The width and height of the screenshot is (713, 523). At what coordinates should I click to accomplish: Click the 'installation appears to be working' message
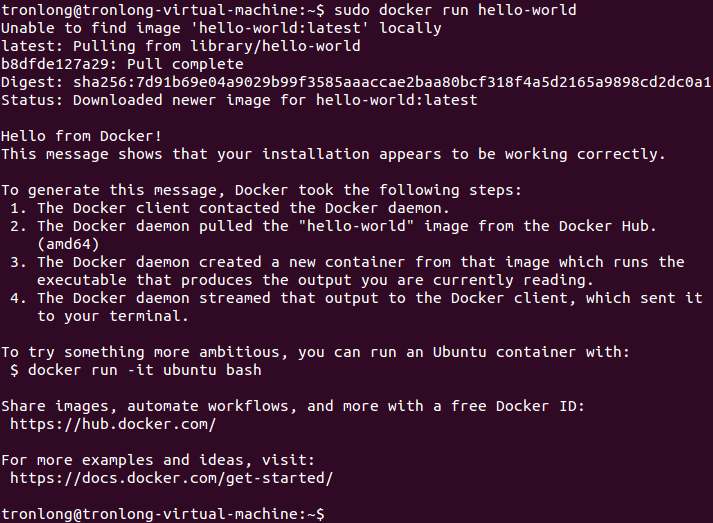333,154
